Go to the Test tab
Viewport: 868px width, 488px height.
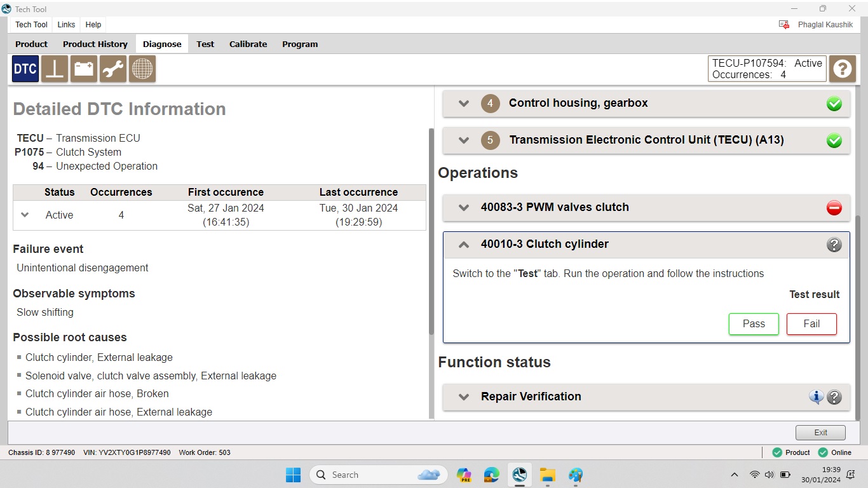point(205,44)
